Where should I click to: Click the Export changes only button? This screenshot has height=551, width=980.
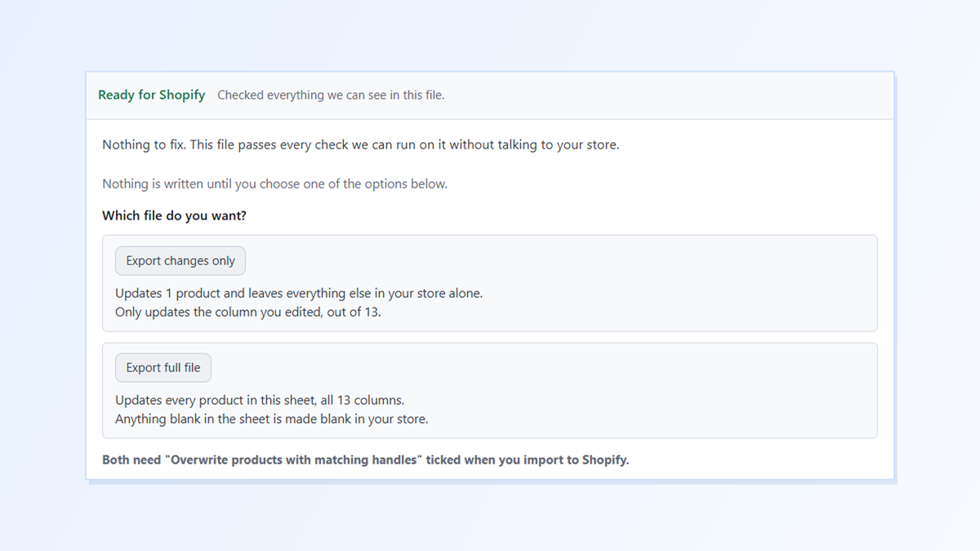click(180, 260)
